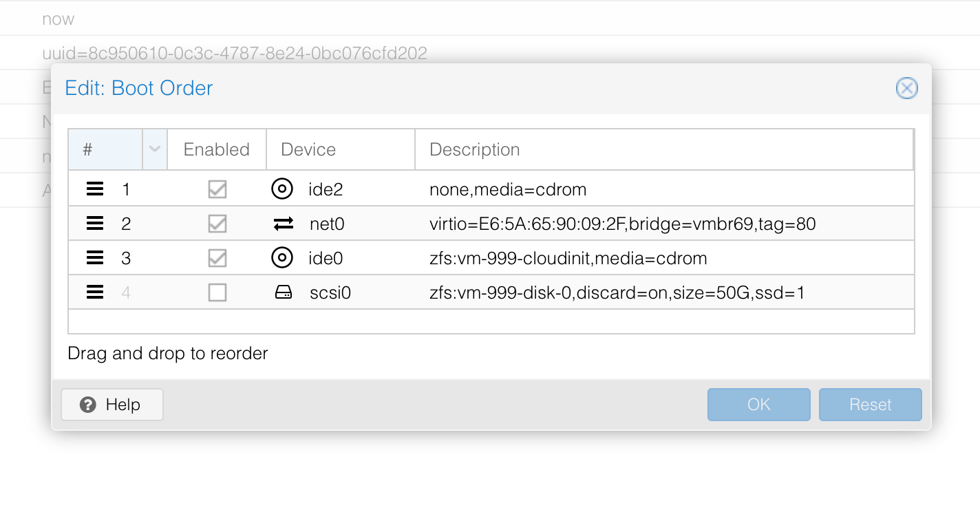Sort by the # column header
The width and height of the screenshot is (980, 512).
click(x=106, y=149)
